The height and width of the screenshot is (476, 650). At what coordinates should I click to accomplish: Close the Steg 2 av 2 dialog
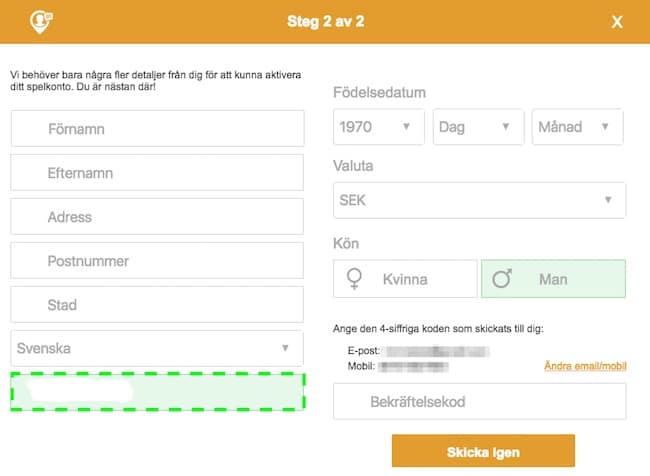[x=617, y=22]
